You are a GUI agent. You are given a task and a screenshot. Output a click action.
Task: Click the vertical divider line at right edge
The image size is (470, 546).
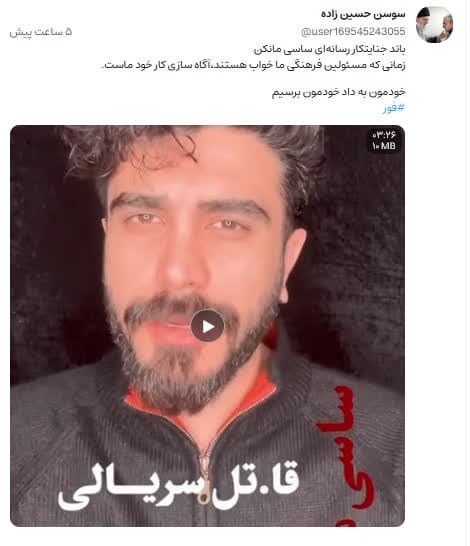pyautogui.click(x=465, y=273)
